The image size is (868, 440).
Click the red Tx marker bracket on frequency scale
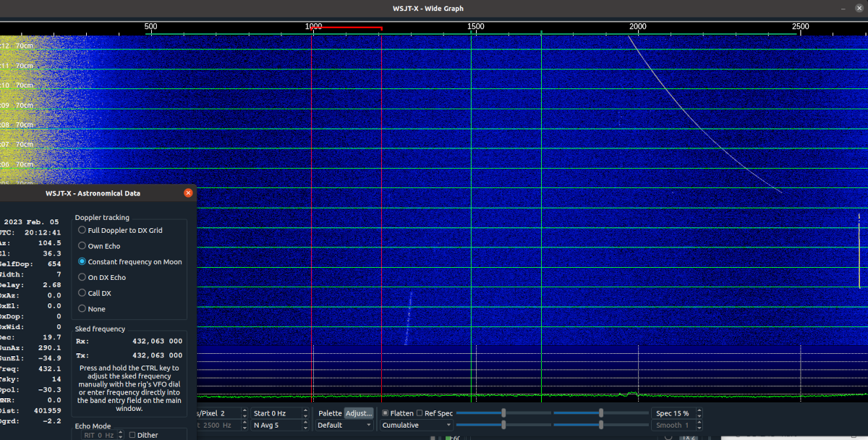(347, 28)
